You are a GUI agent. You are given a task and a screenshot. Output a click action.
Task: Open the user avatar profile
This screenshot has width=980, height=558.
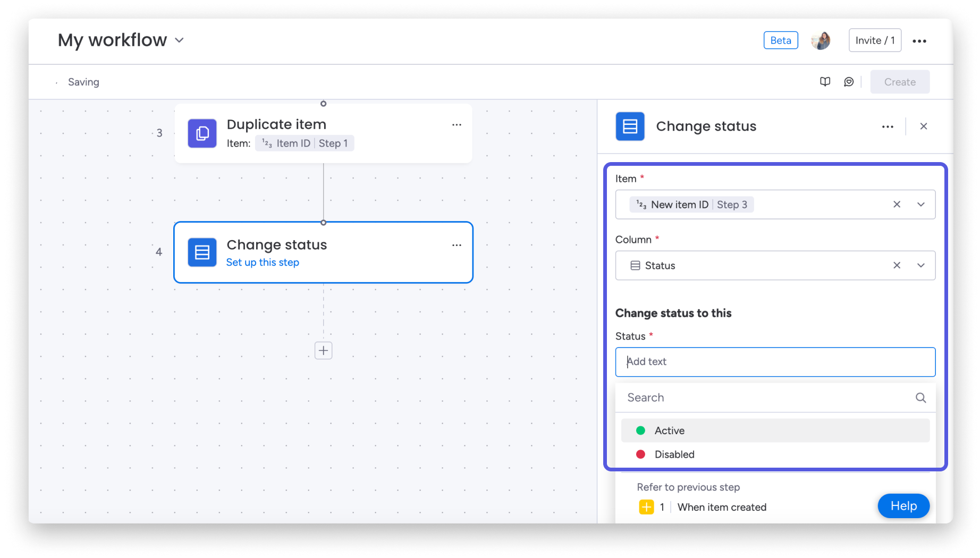tap(821, 40)
